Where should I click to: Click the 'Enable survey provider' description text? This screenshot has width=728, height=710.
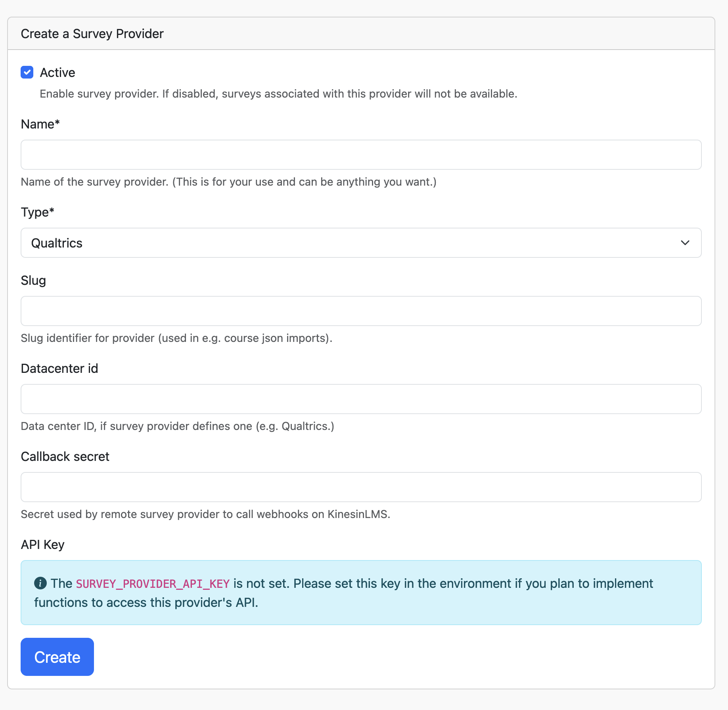tap(278, 94)
